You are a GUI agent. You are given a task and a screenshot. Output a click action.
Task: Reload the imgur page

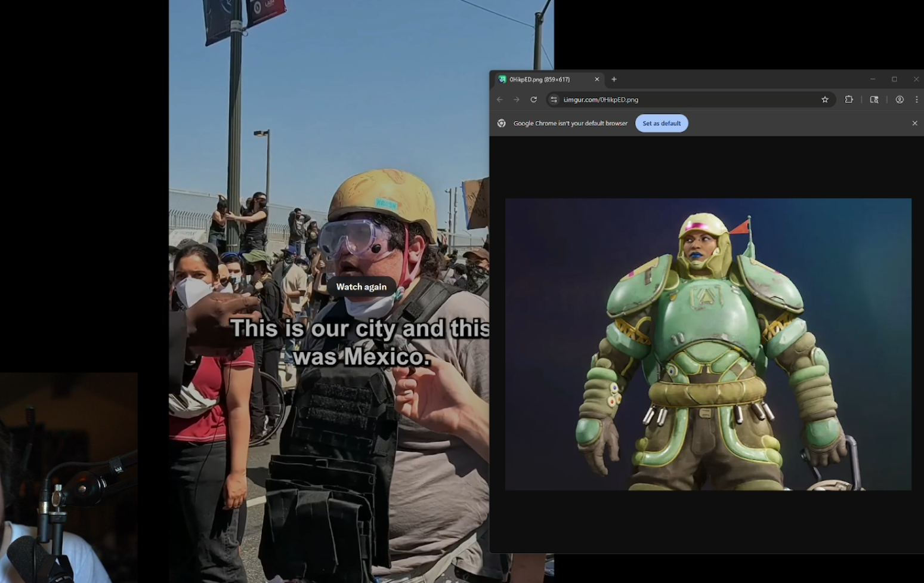[x=534, y=100]
